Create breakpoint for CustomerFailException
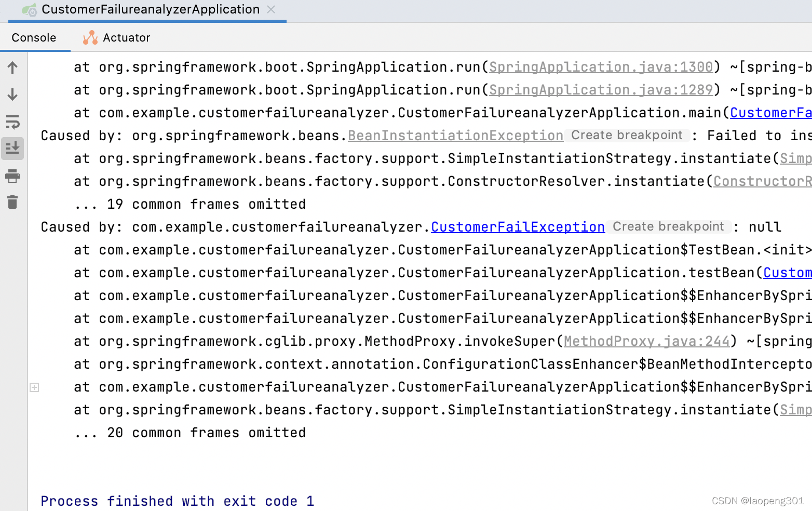This screenshot has width=812, height=511. [x=668, y=226]
